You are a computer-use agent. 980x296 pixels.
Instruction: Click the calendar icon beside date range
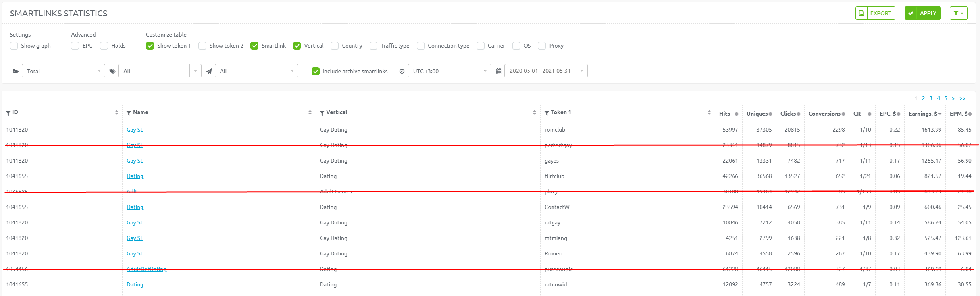pos(499,71)
